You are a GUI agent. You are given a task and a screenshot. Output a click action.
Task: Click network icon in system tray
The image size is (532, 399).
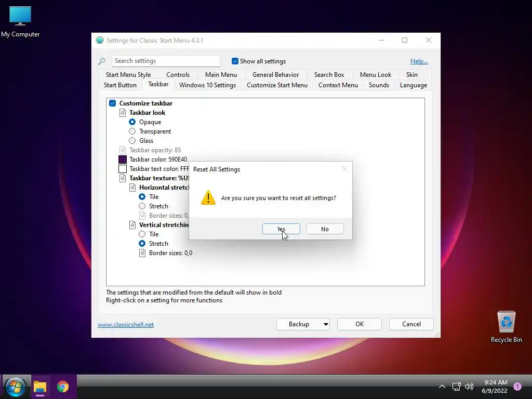tap(456, 387)
